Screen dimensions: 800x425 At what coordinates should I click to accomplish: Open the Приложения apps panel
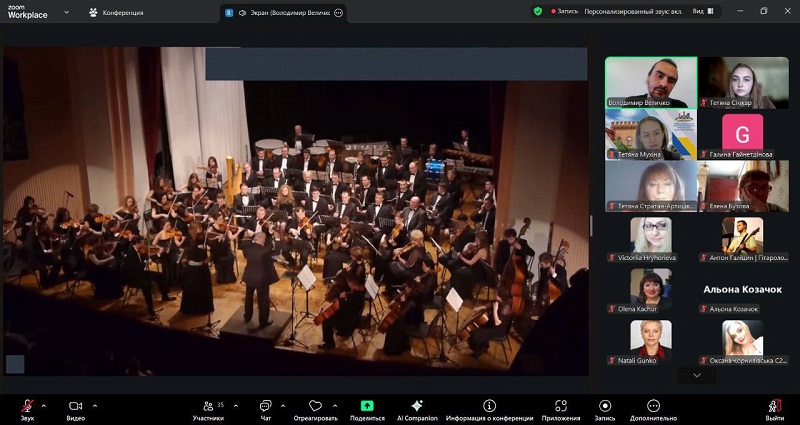pos(561,406)
